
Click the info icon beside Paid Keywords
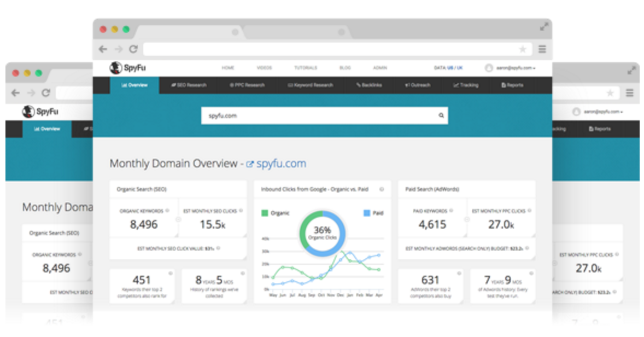tap(452, 211)
